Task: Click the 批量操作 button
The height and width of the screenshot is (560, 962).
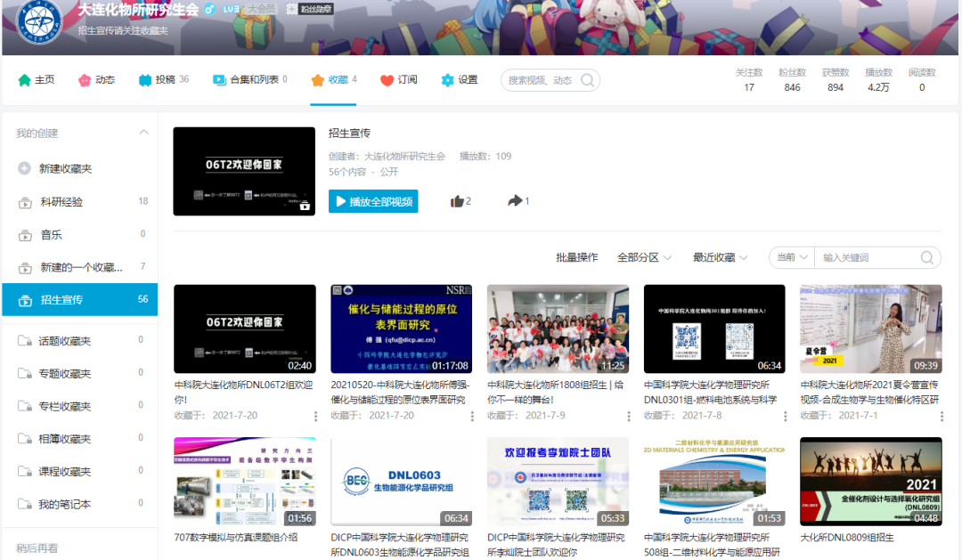Action: pyautogui.click(x=576, y=257)
